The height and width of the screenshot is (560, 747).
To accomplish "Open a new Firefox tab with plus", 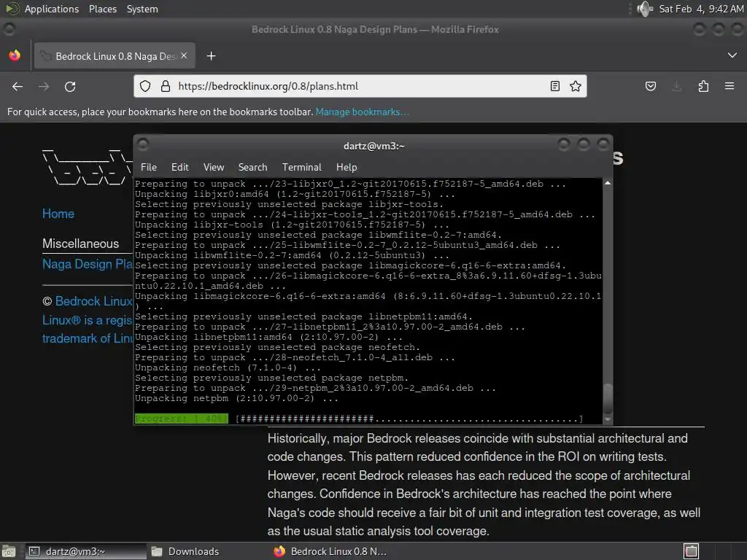I will tap(211, 56).
